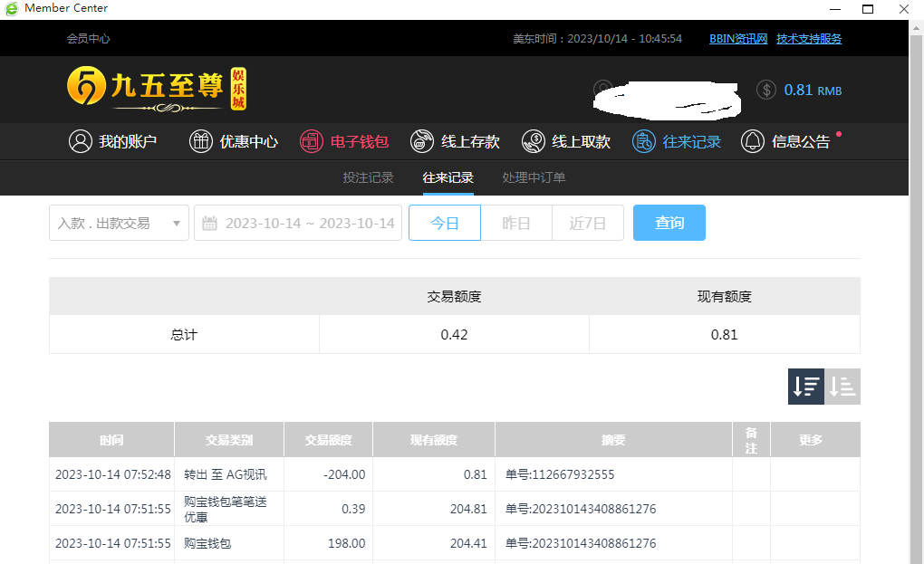Click the 电子钱包 wallet icon
The height and width of the screenshot is (564, 924).
tap(311, 141)
